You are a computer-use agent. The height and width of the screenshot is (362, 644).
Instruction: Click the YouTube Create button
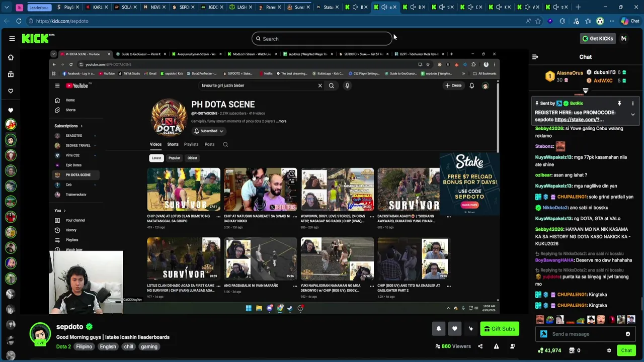453,85
